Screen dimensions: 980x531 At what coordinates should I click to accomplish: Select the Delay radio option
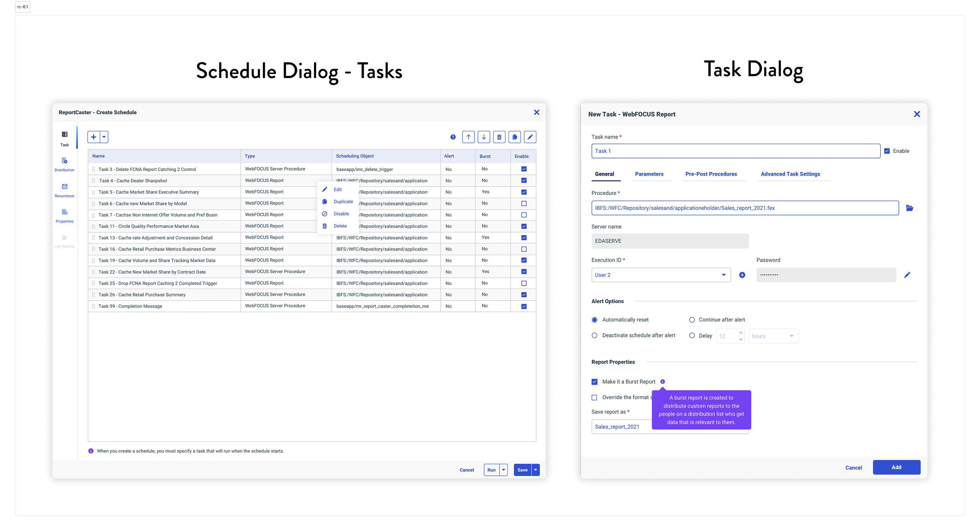(692, 335)
